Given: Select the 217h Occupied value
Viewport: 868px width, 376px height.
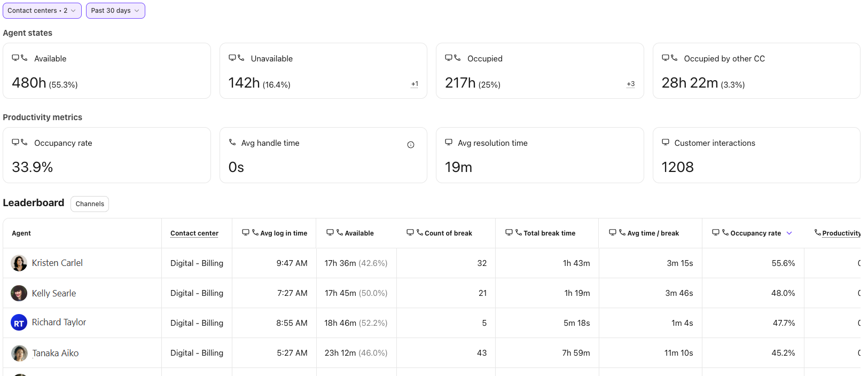Looking at the screenshot, I should [460, 83].
